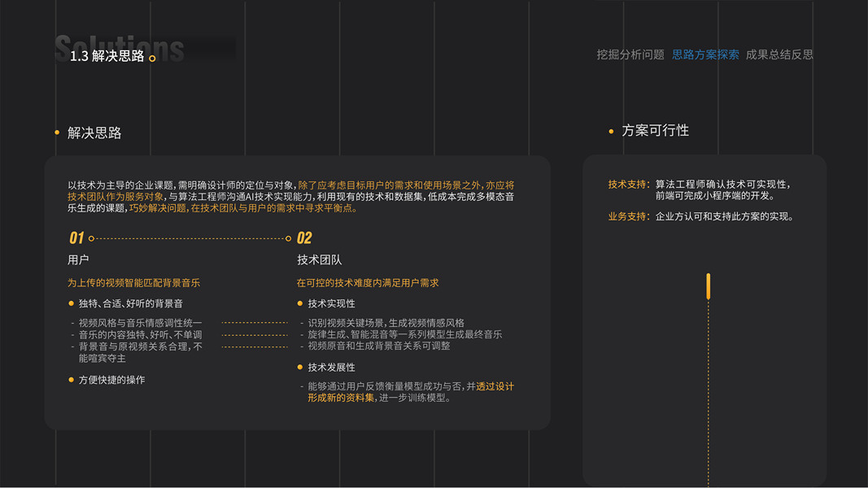
Task: Click the 01 step number
Action: coord(76,238)
